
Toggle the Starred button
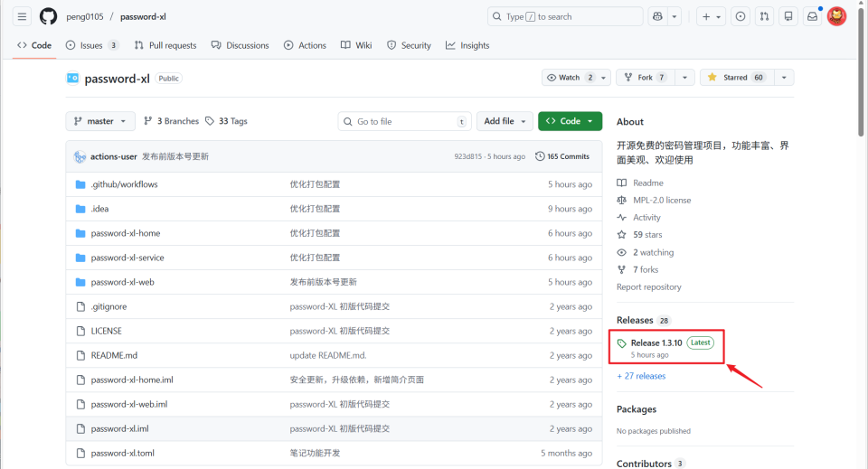737,78
